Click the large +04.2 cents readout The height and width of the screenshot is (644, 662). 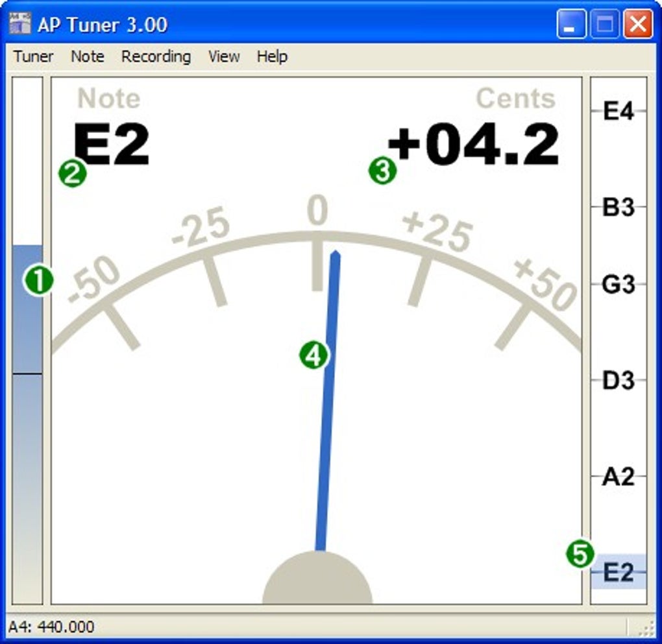tap(474, 143)
